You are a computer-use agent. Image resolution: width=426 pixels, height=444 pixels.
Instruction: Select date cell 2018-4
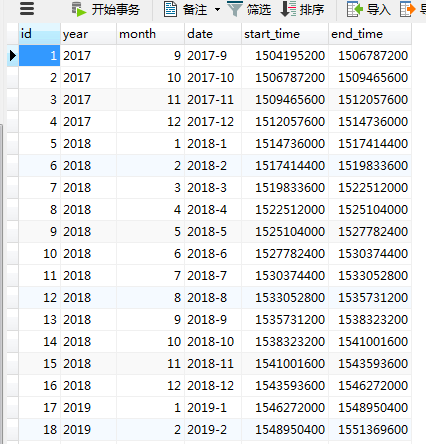coord(213,210)
